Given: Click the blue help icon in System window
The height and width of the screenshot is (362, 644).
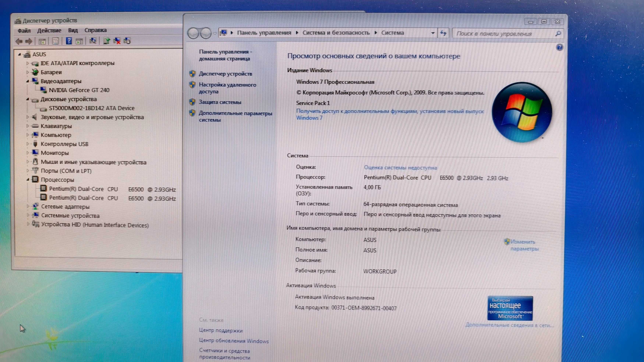Looking at the screenshot, I should click(x=560, y=47).
